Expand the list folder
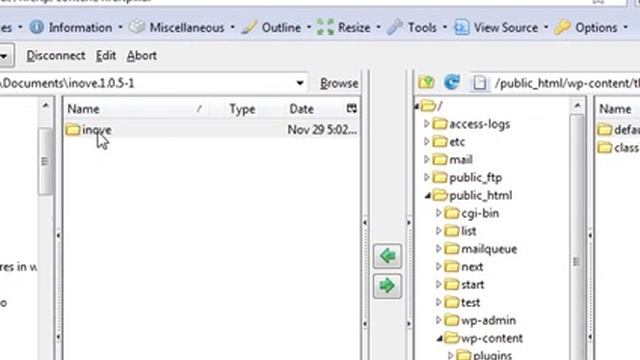Screen dimensions: 640x360 (438, 231)
